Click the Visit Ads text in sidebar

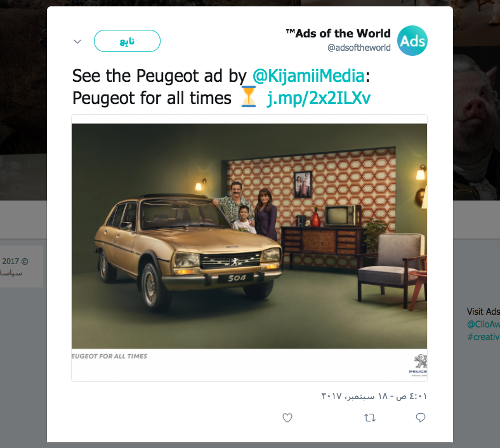(484, 312)
